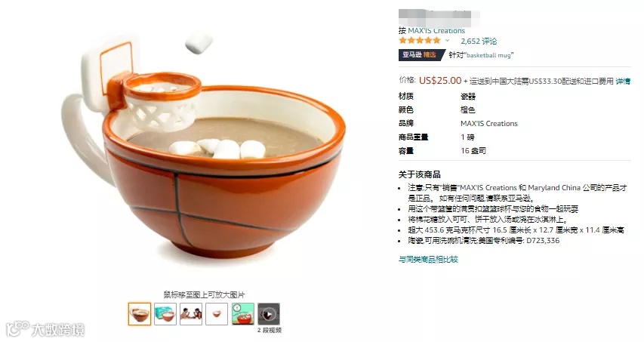Open the 详情 shipping details link
This screenshot has height=342, width=644.
(x=623, y=82)
